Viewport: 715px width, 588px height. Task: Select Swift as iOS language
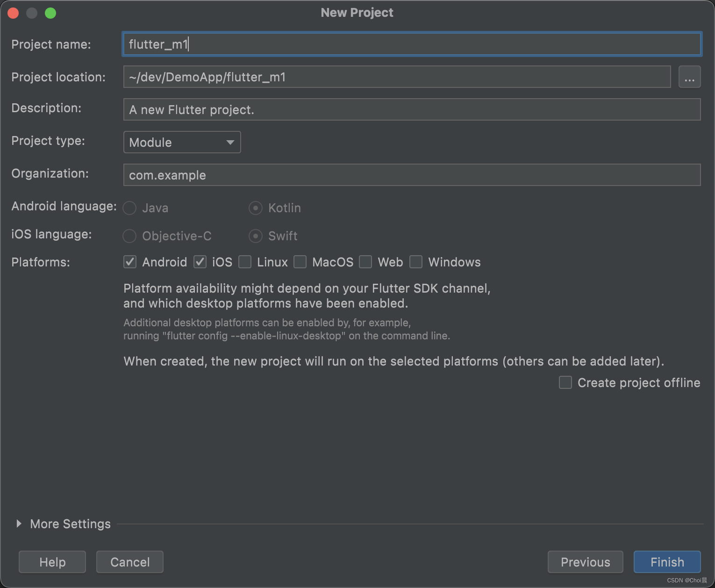pyautogui.click(x=256, y=236)
